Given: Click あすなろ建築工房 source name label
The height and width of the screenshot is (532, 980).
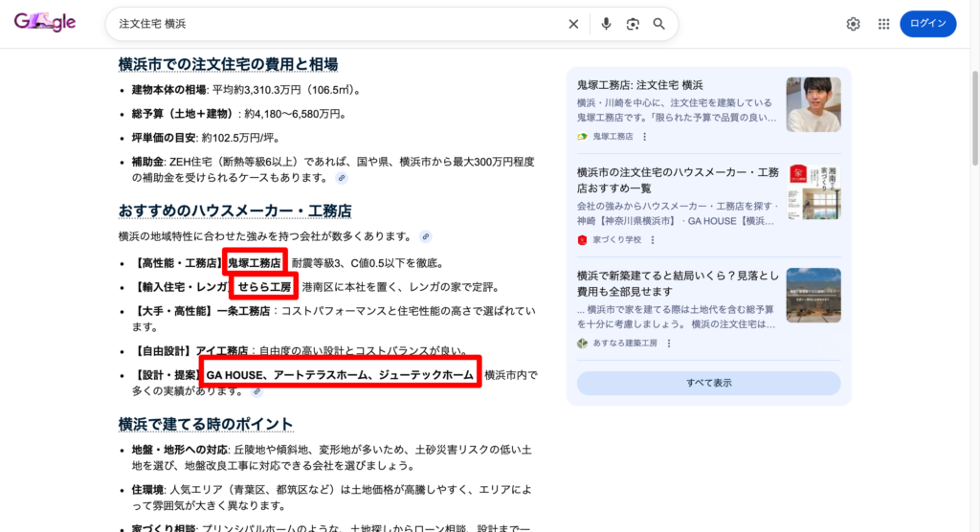Looking at the screenshot, I should coord(625,344).
